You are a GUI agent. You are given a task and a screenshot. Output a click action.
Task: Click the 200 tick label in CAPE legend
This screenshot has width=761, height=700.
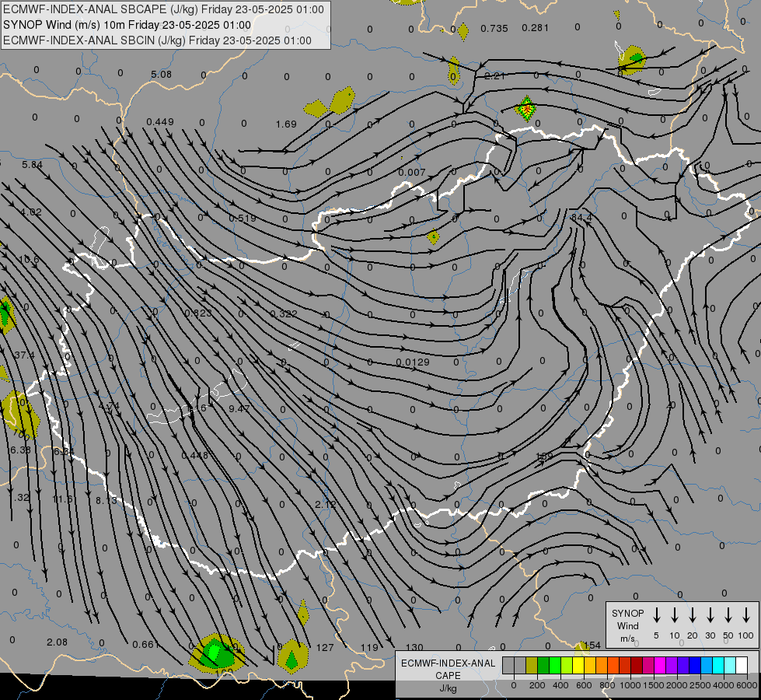(x=537, y=685)
